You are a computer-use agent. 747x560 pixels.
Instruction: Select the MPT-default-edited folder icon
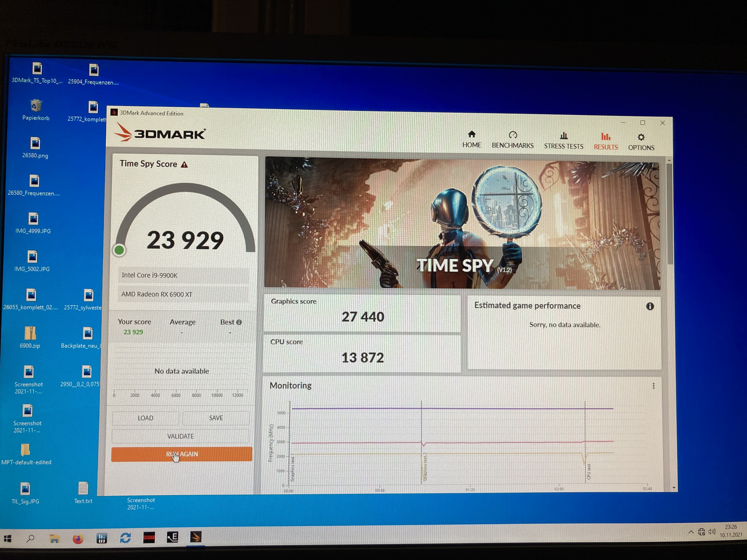[x=26, y=454]
